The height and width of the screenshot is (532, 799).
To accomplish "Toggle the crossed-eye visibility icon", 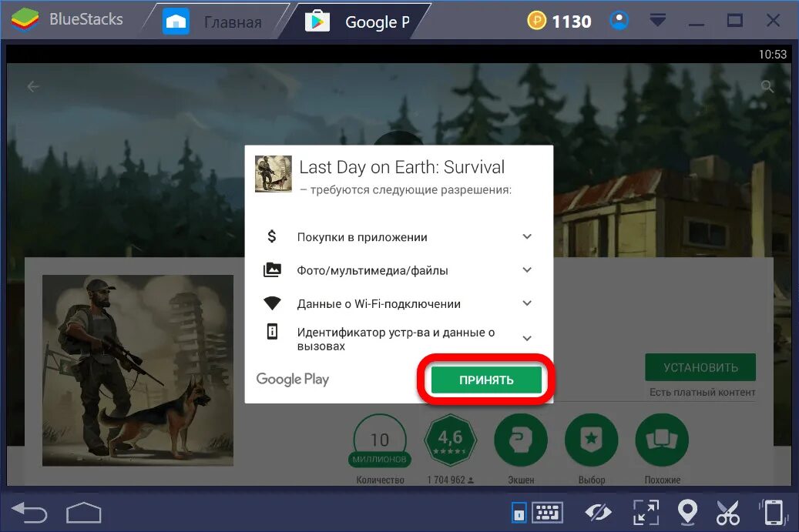I will [x=598, y=512].
